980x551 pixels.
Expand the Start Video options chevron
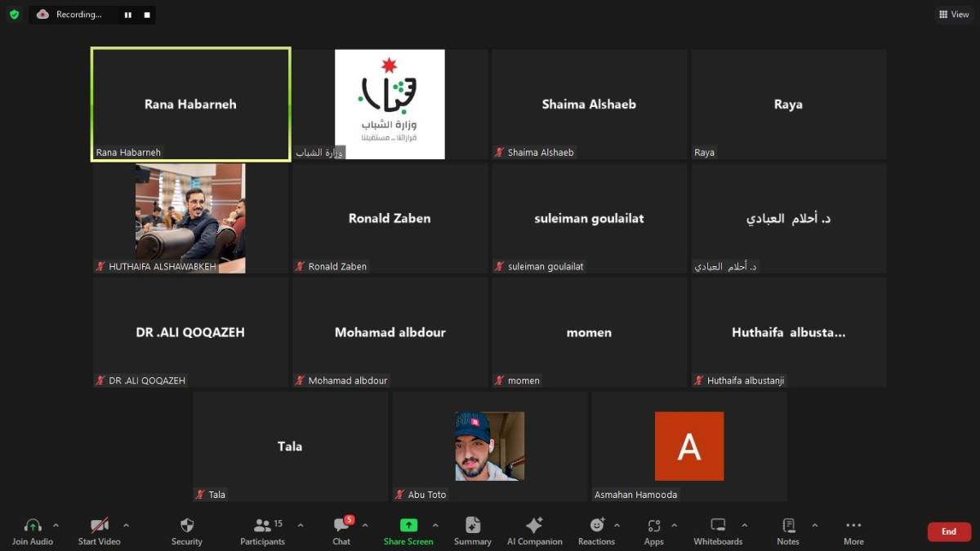(127, 526)
